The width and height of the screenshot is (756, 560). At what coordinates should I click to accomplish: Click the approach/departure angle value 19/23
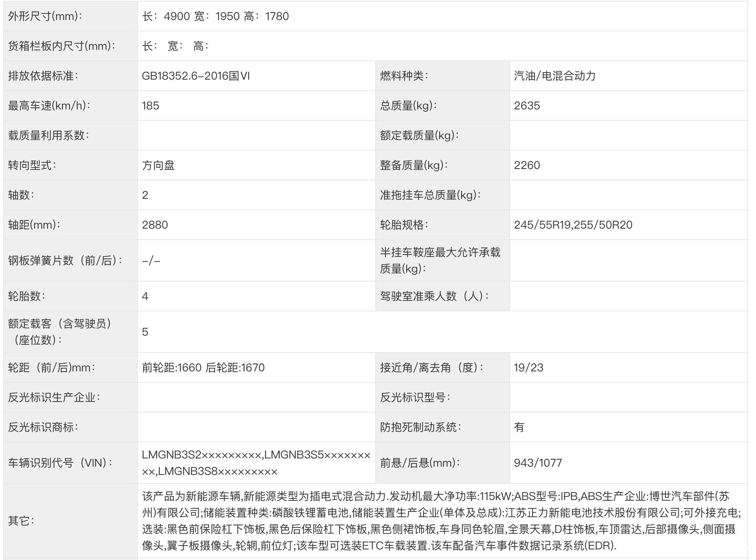coord(529,368)
